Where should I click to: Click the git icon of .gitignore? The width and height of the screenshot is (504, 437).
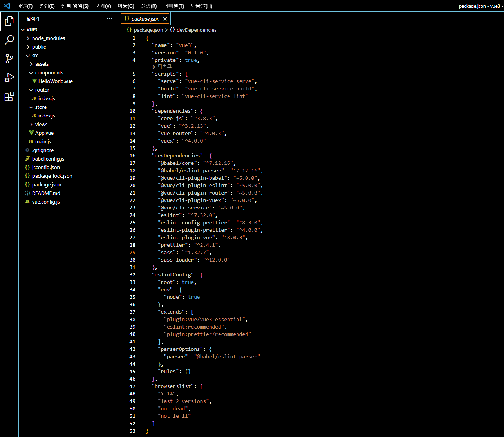coord(27,150)
